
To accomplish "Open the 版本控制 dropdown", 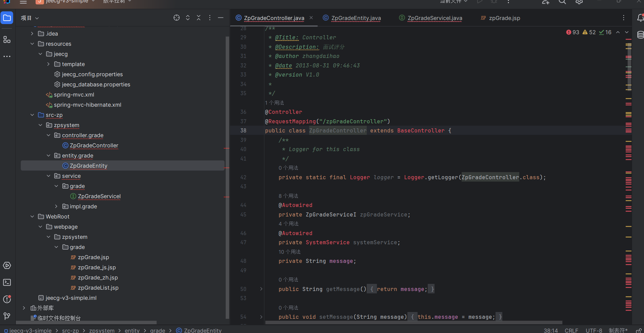I will pyautogui.click(x=117, y=2).
